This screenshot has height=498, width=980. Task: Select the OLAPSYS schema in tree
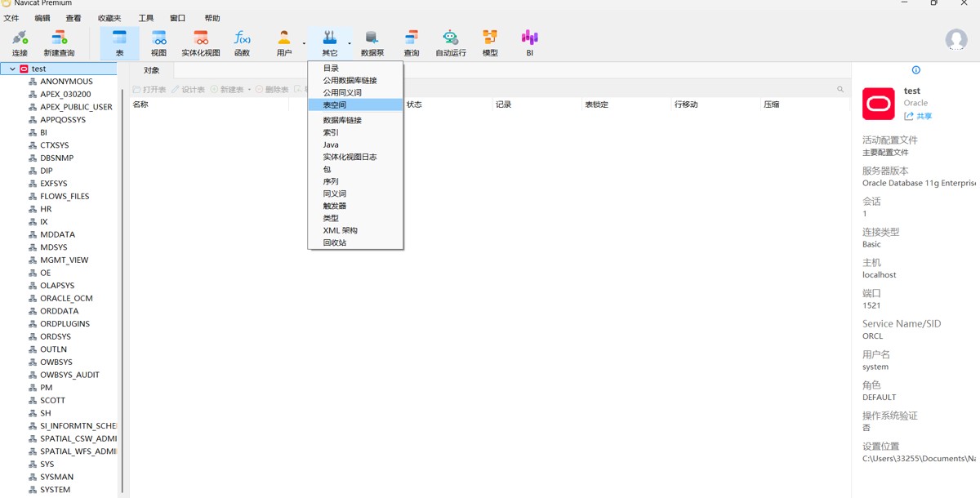coord(57,286)
